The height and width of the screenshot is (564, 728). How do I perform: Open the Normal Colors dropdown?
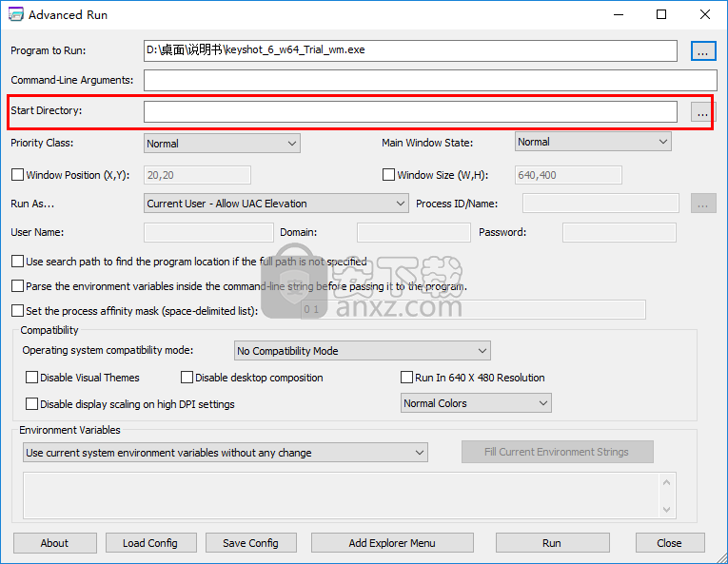tap(476, 403)
